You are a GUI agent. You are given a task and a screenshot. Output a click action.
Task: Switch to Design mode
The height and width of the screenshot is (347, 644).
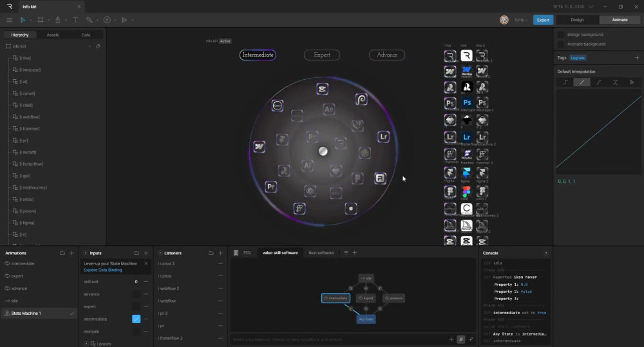click(577, 20)
